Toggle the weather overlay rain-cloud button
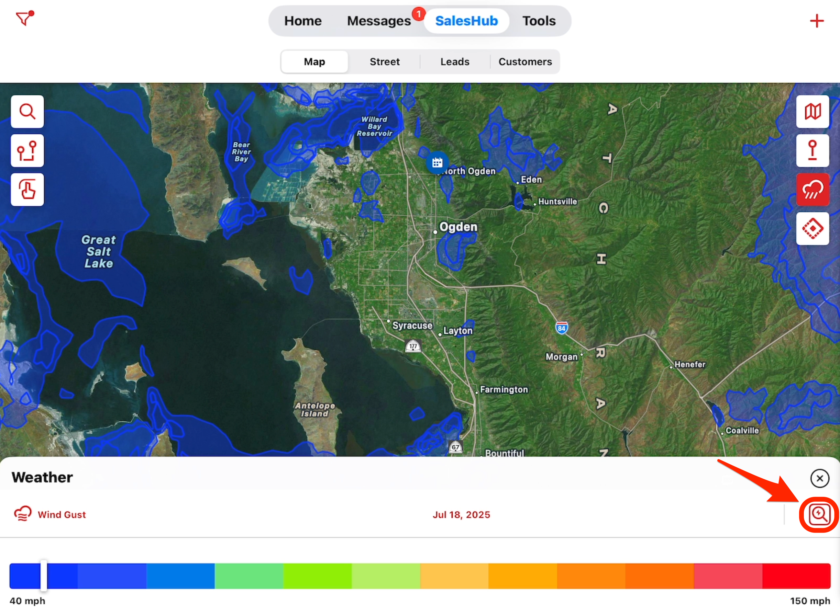The height and width of the screenshot is (616, 840). pyautogui.click(x=813, y=190)
